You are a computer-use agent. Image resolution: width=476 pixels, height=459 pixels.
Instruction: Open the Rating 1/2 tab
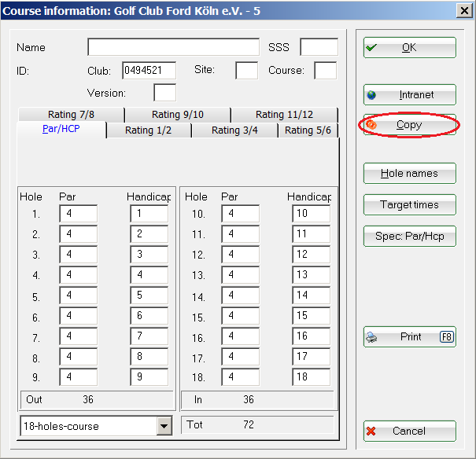(149, 130)
